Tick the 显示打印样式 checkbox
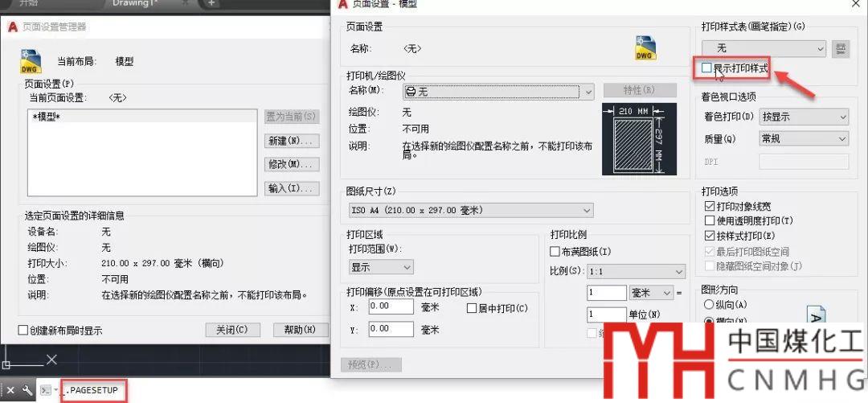The width and height of the screenshot is (868, 403). point(706,68)
